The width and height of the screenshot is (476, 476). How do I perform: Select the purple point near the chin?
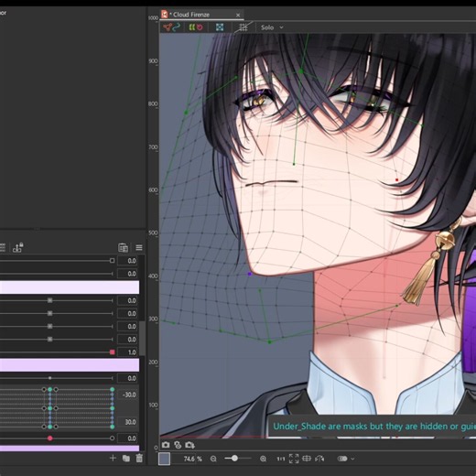coord(250,274)
